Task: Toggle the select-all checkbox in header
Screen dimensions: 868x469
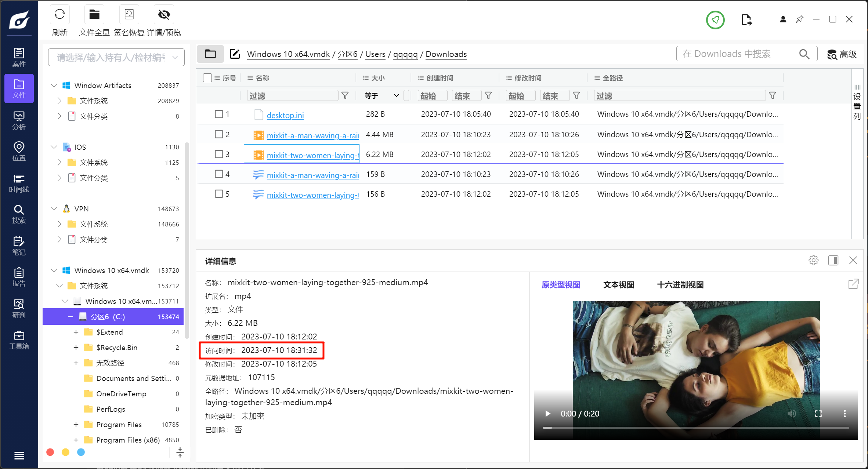Action: pyautogui.click(x=207, y=78)
